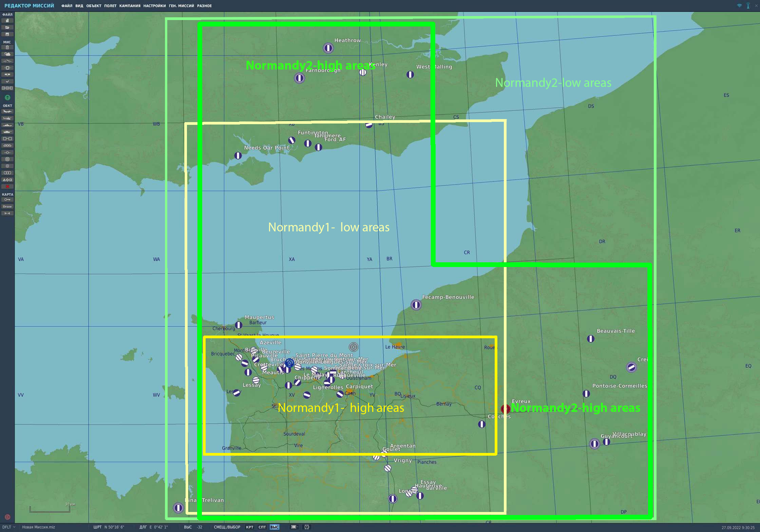Select the helicopter placement tool
Screen dimensions: 760x532
tap(7, 118)
